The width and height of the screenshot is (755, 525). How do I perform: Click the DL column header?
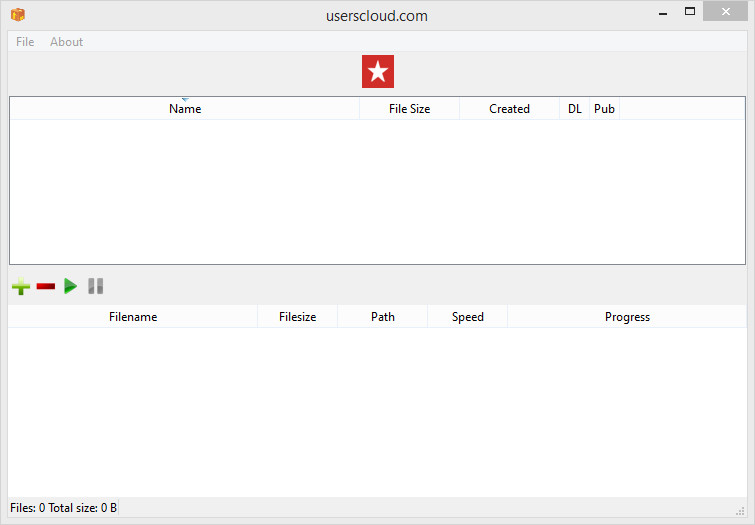[574, 108]
